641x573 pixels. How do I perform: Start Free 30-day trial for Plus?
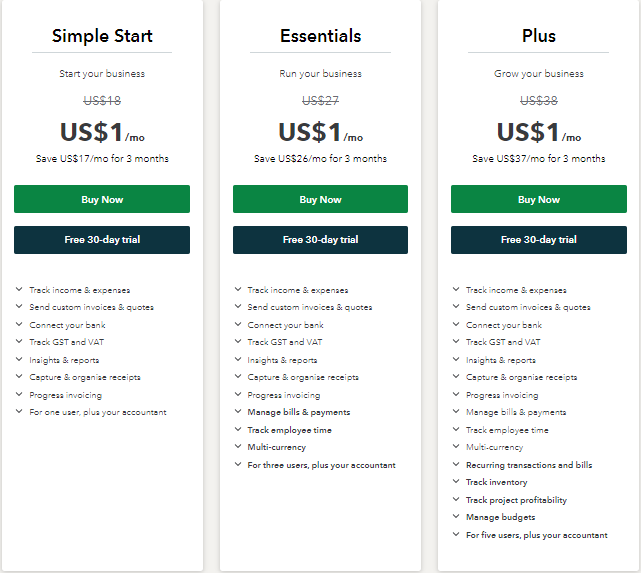click(538, 240)
